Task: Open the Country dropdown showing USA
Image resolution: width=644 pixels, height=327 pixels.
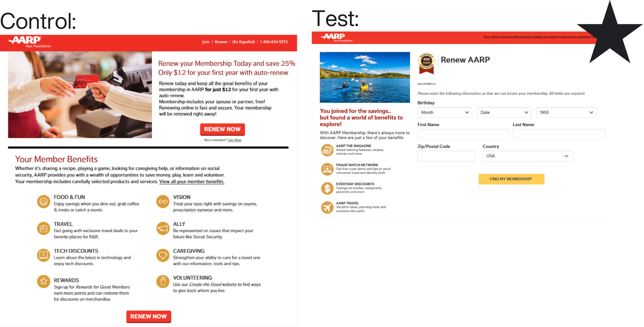Action: click(x=528, y=156)
